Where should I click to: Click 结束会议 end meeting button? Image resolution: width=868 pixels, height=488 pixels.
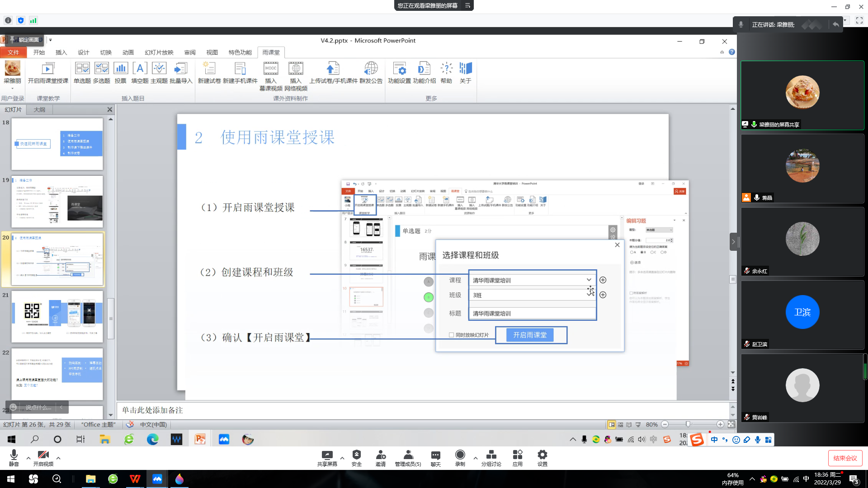(845, 458)
